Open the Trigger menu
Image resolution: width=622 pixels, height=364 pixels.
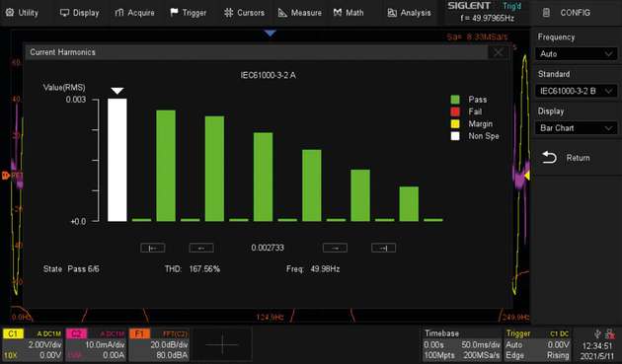pyautogui.click(x=188, y=13)
